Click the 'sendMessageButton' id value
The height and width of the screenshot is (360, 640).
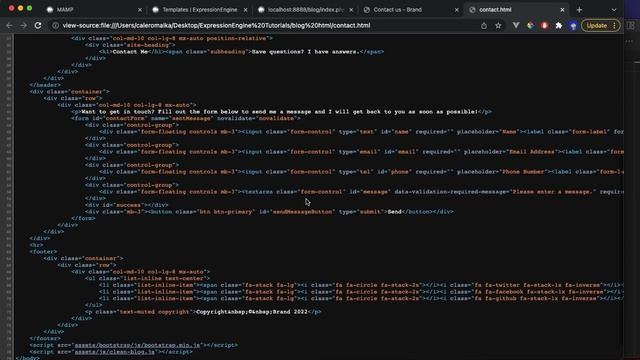point(302,212)
